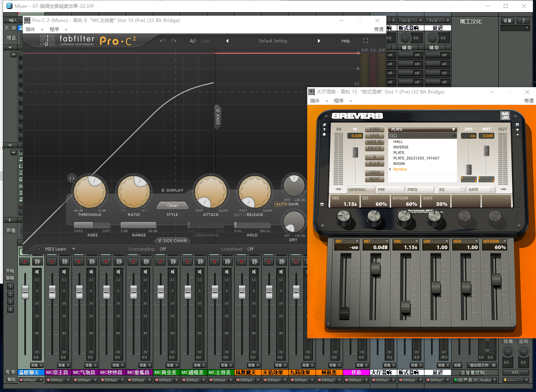The image size is (536, 392).
Task: Click speaker icon on MC重低音 channel meter
Action: coord(145,272)
